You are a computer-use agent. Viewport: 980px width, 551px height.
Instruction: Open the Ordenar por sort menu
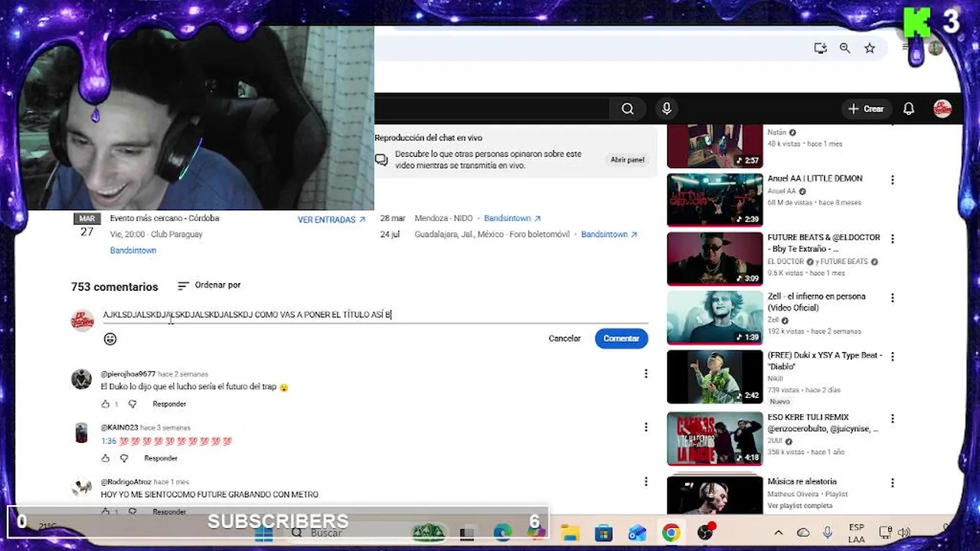(209, 285)
